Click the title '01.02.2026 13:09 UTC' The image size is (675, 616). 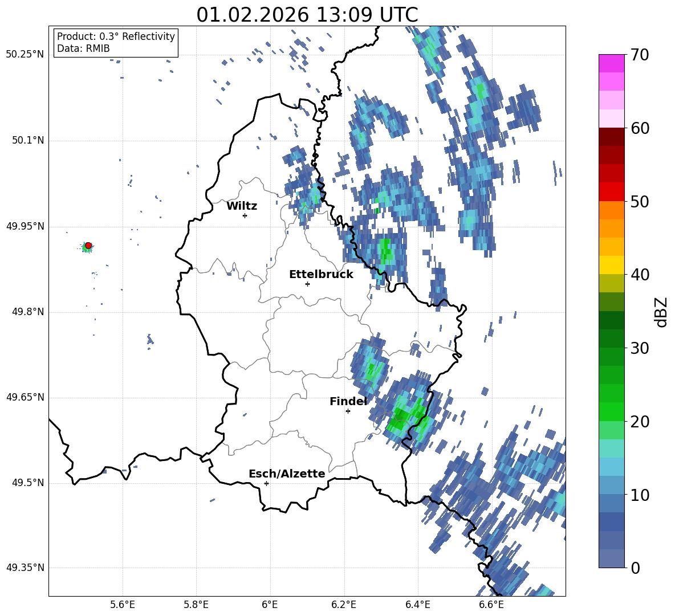[307, 15]
